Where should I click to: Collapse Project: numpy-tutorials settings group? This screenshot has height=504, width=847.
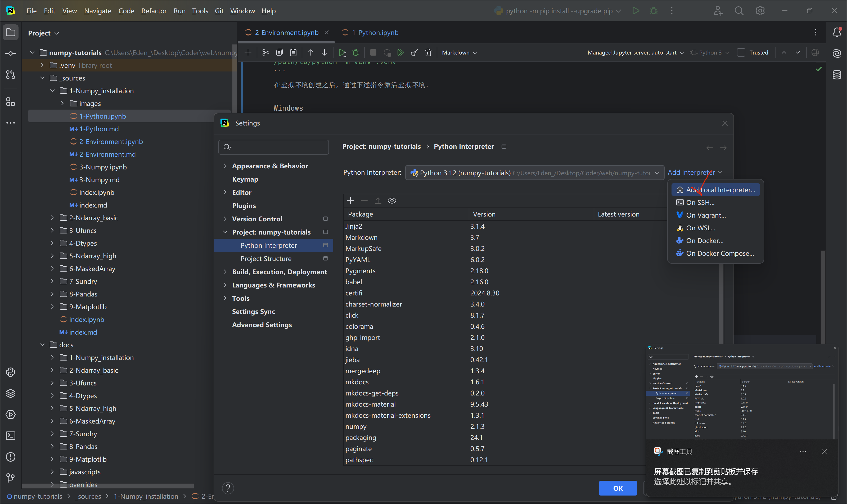(x=225, y=232)
